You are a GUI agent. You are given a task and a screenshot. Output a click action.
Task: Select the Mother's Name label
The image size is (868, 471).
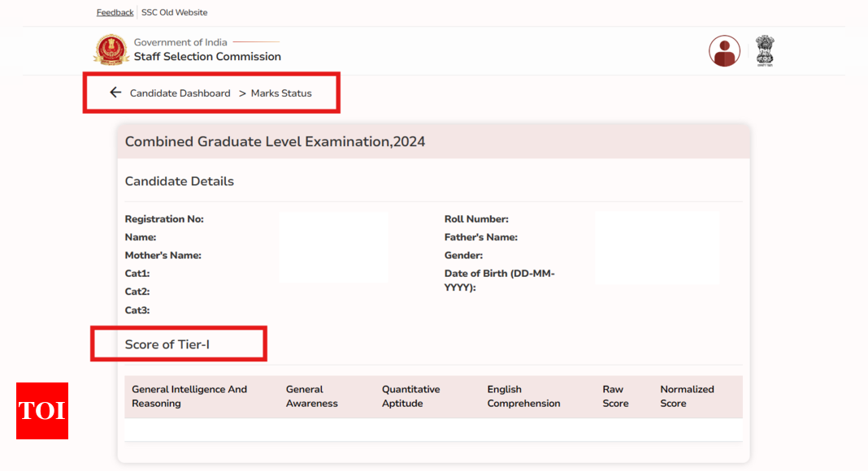pos(163,256)
